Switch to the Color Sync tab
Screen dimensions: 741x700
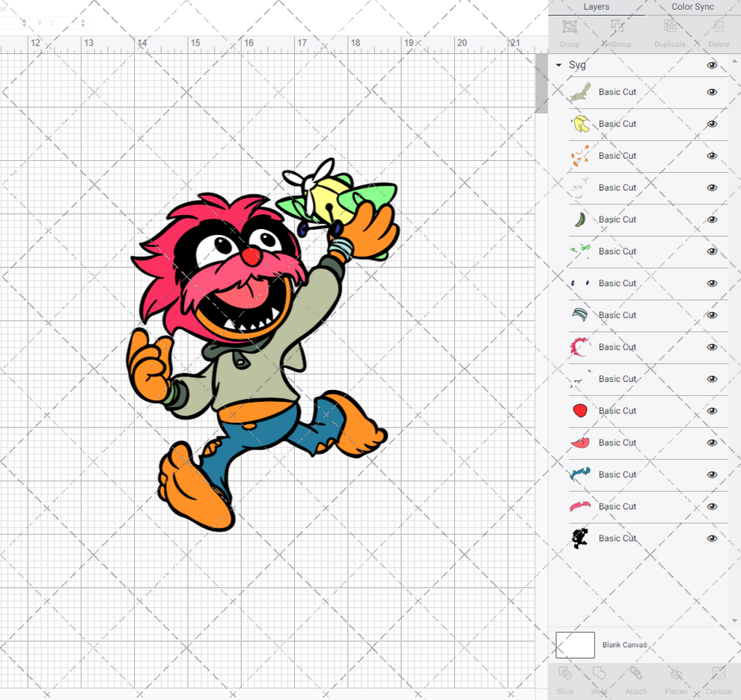[x=692, y=7]
